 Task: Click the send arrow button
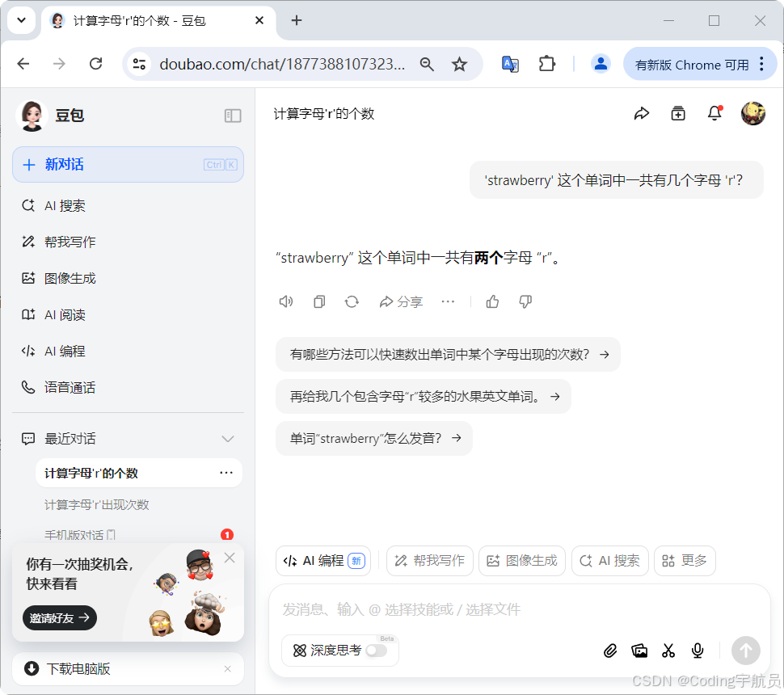click(x=745, y=651)
